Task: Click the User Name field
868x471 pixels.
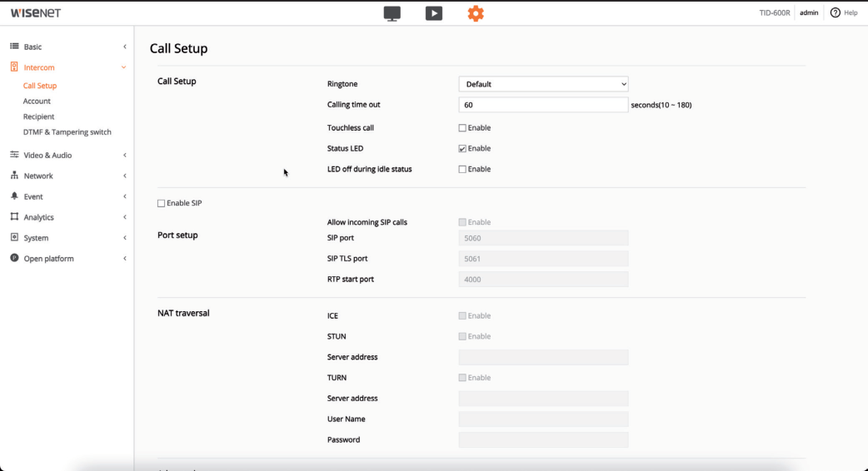Action: [543, 419]
